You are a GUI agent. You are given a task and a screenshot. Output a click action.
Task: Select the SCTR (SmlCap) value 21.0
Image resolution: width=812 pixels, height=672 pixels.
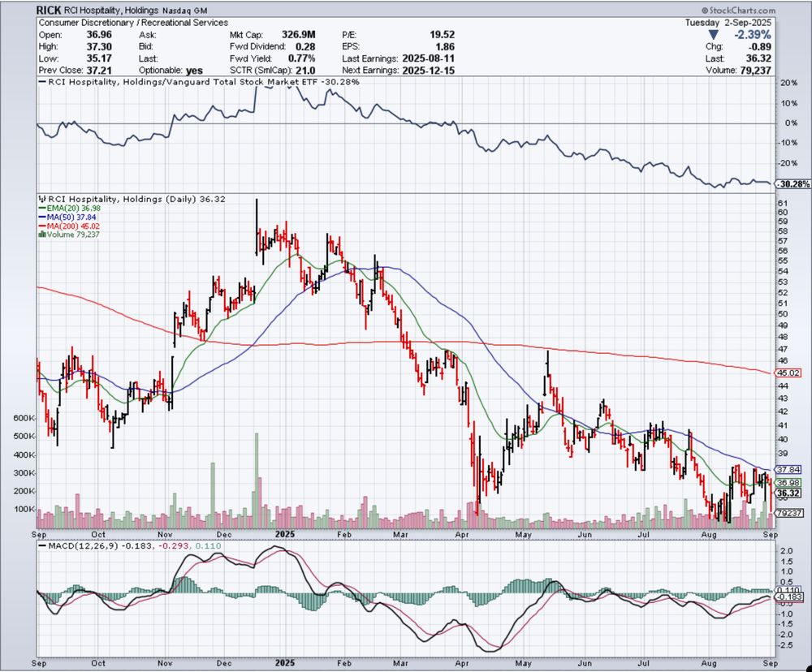305,71
